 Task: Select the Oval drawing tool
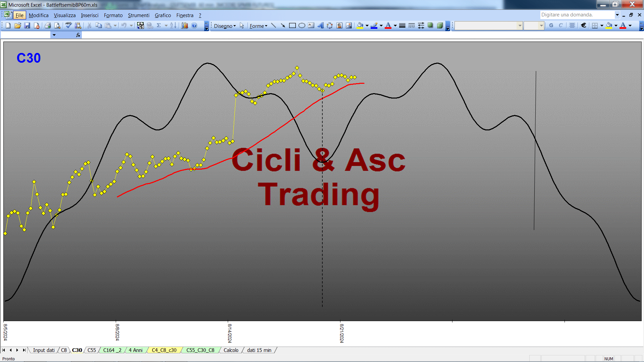(x=302, y=25)
